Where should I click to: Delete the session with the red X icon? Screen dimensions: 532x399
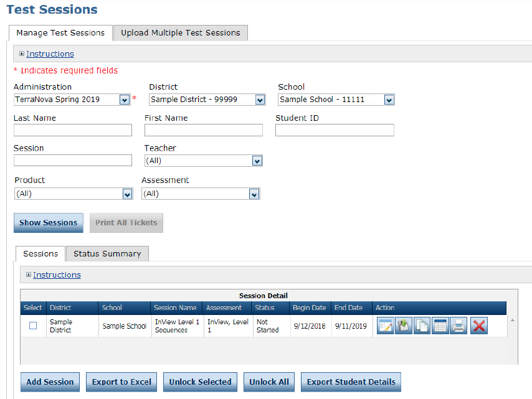tap(478, 325)
